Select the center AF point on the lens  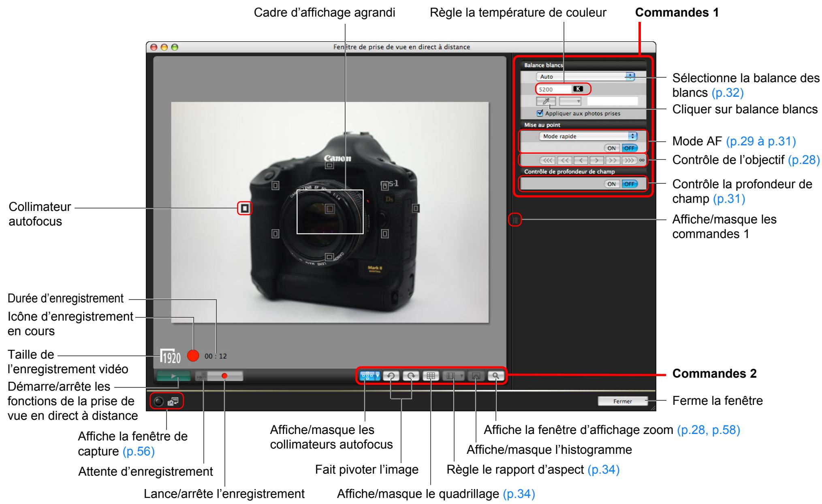click(x=330, y=208)
